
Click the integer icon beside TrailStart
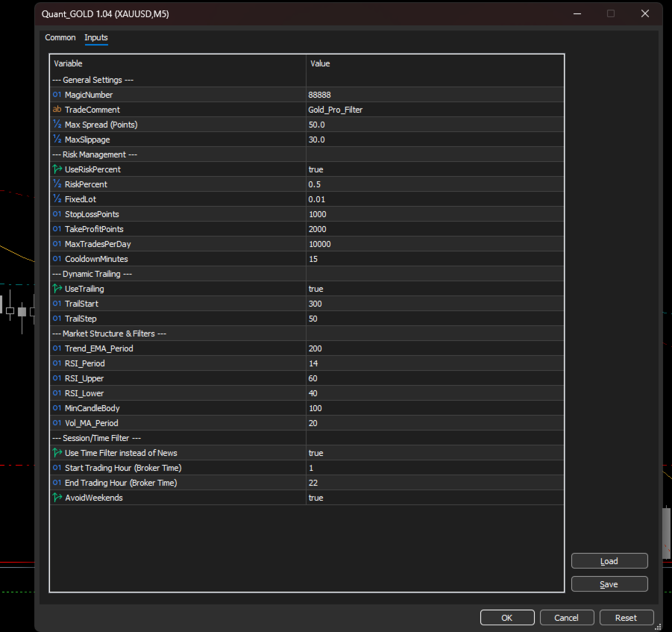pos(57,304)
